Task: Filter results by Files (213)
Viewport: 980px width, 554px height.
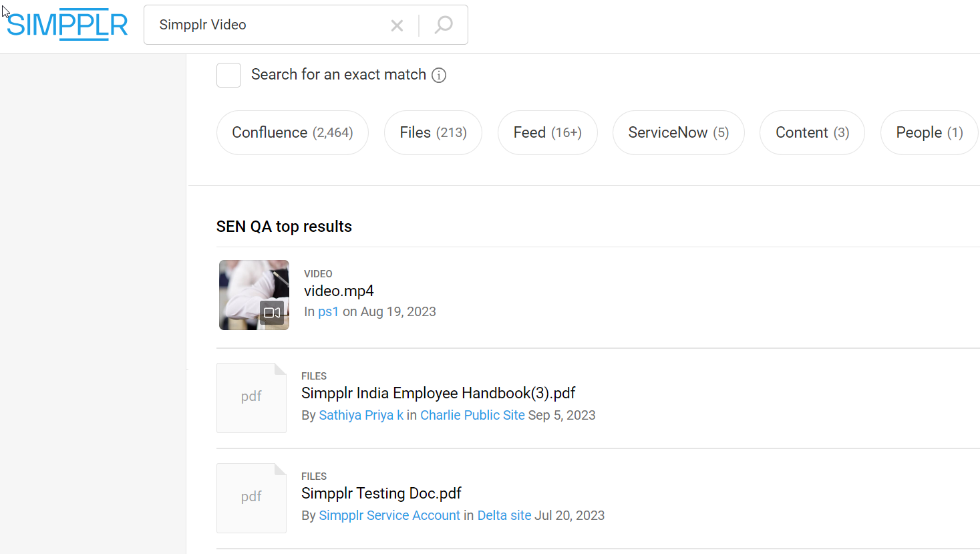Action: (433, 132)
